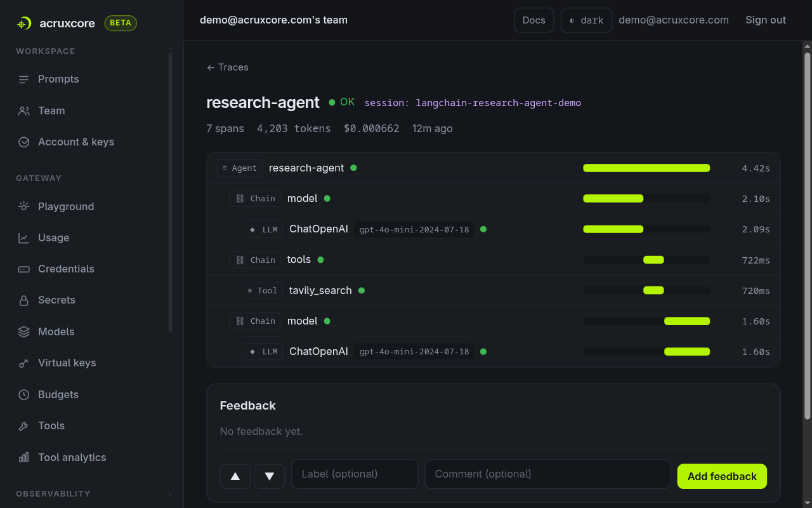Click the tavily_search 720ms timeline bar
This screenshot has height=508, width=812.
653,290
